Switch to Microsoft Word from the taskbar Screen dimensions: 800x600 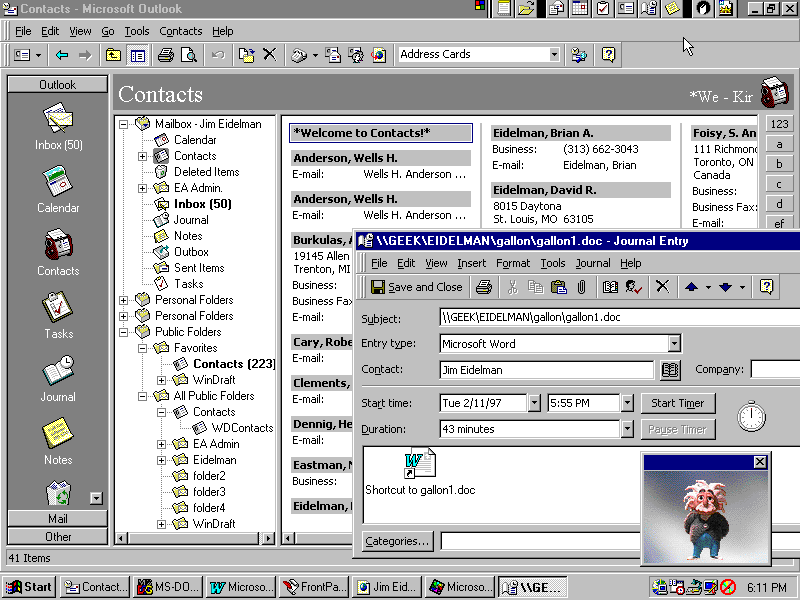(x=240, y=586)
